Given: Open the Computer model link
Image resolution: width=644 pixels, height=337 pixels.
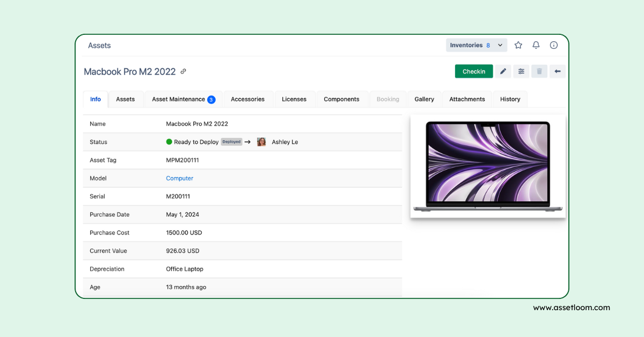Looking at the screenshot, I should pos(180,178).
